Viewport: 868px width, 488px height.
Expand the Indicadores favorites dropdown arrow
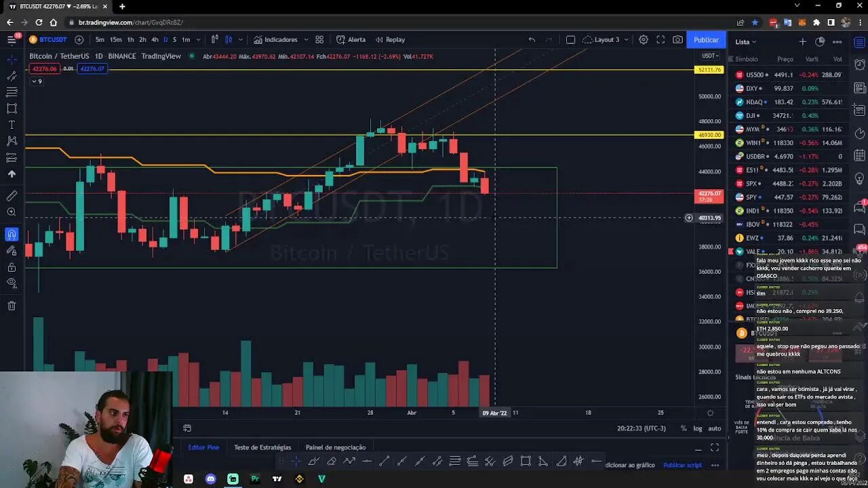[306, 39]
